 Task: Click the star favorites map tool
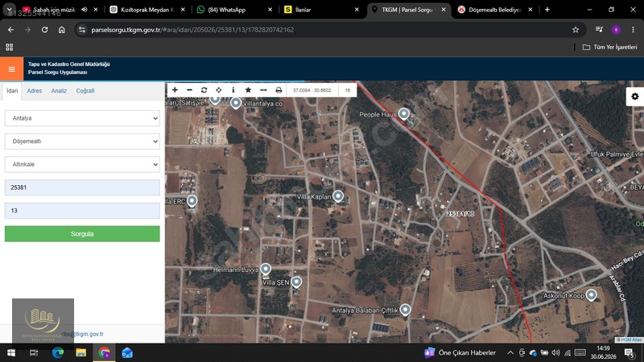[x=248, y=90]
